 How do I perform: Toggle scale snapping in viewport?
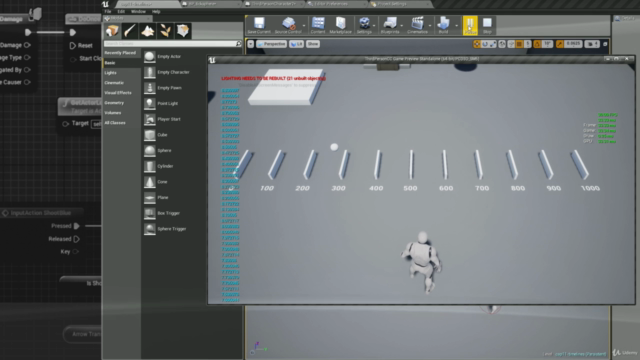click(x=560, y=44)
